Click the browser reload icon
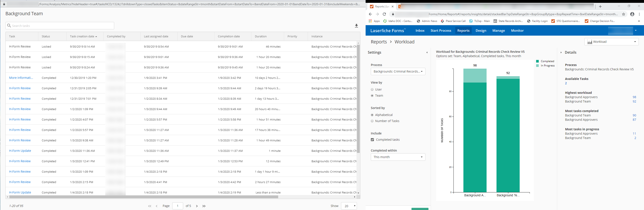This screenshot has width=644, height=210. tap(384, 14)
